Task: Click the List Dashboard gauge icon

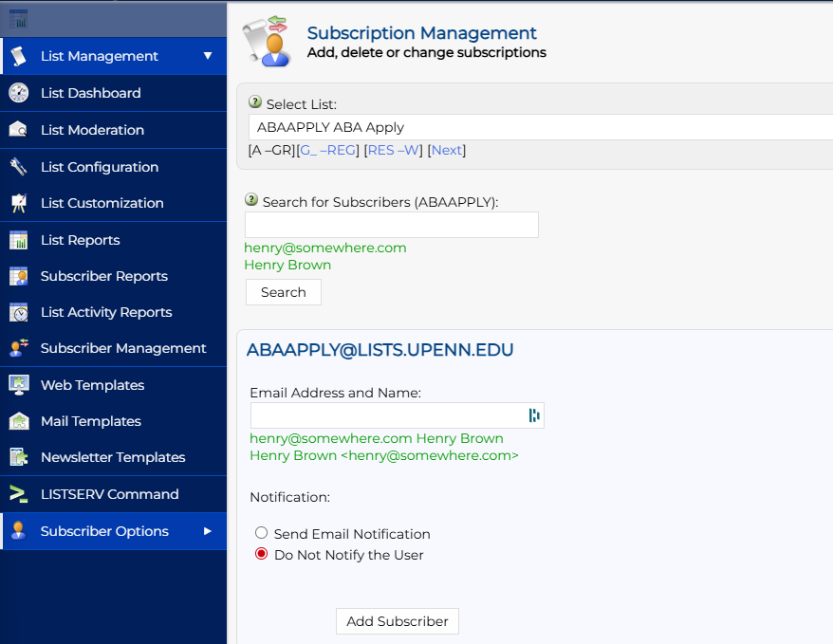Action: pos(19,93)
